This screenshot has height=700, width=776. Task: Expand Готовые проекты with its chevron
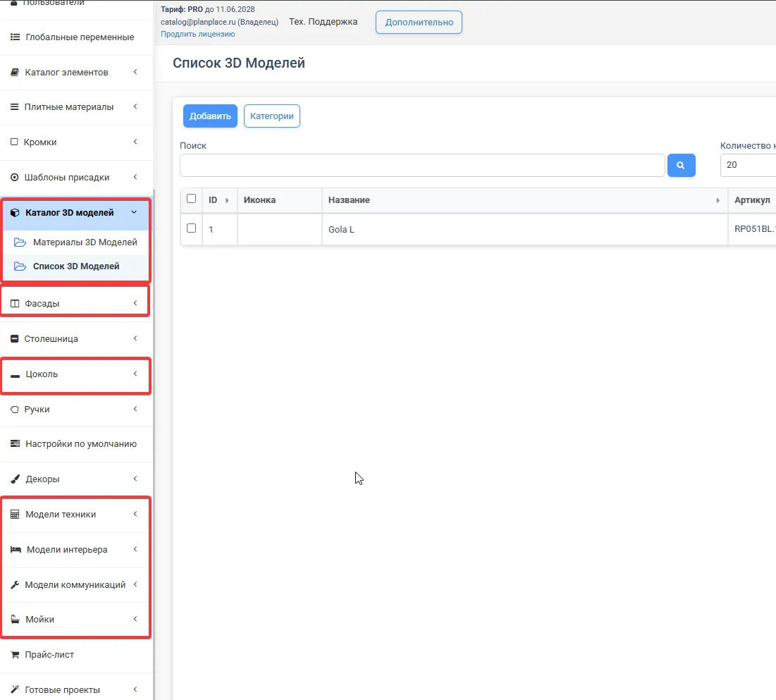(135, 689)
